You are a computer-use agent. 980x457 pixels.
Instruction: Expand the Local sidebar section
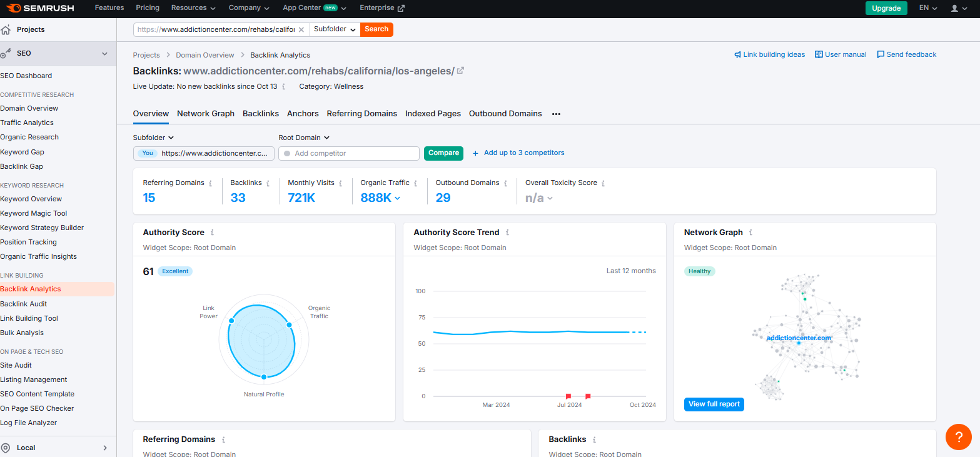[104, 448]
